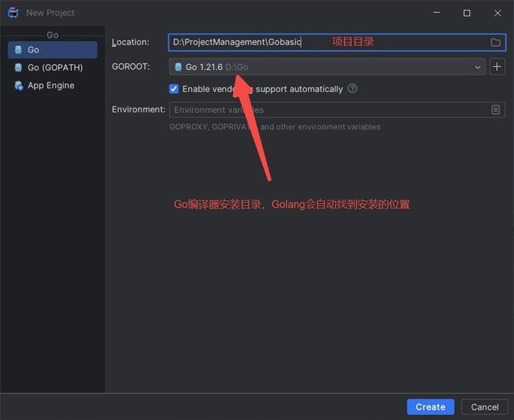Click the gopher icon beside Go (GOPATH)
The image size is (514, 420).
pyautogui.click(x=18, y=67)
